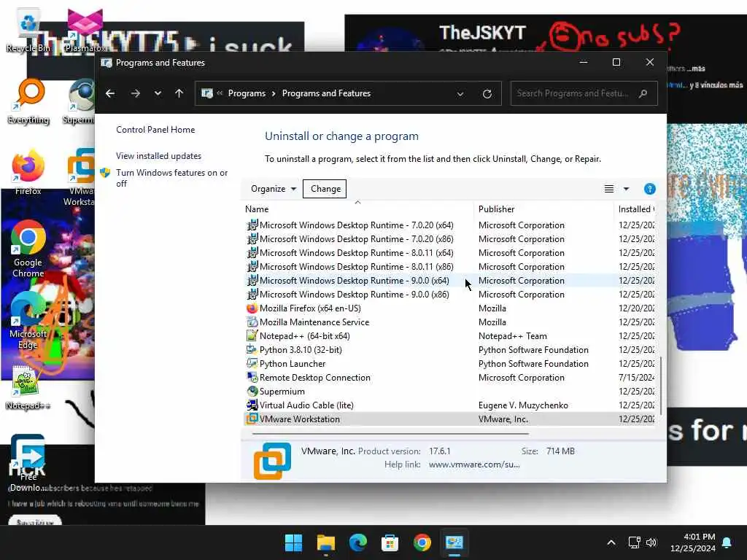Select Microsoft Windows Desktop Runtime - 8.0.11 (x86)
The image size is (747, 560).
click(x=356, y=267)
